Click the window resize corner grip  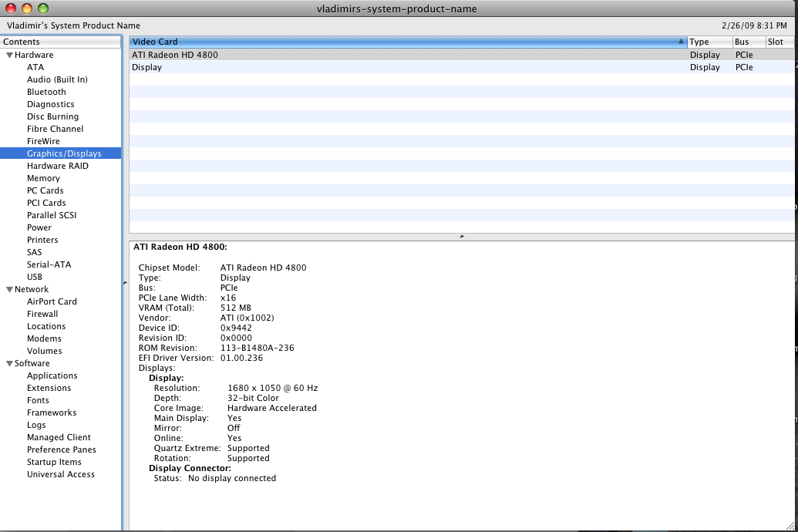[x=790, y=525]
